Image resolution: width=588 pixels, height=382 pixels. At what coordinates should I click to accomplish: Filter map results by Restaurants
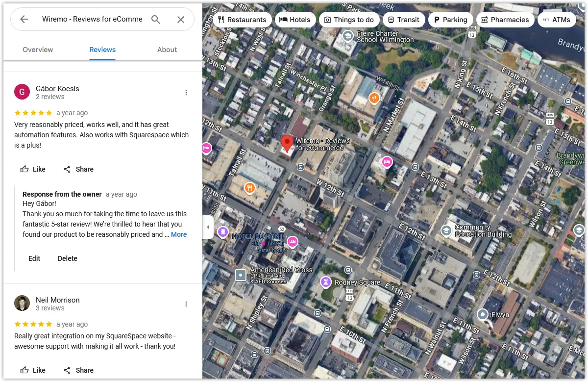coord(242,20)
